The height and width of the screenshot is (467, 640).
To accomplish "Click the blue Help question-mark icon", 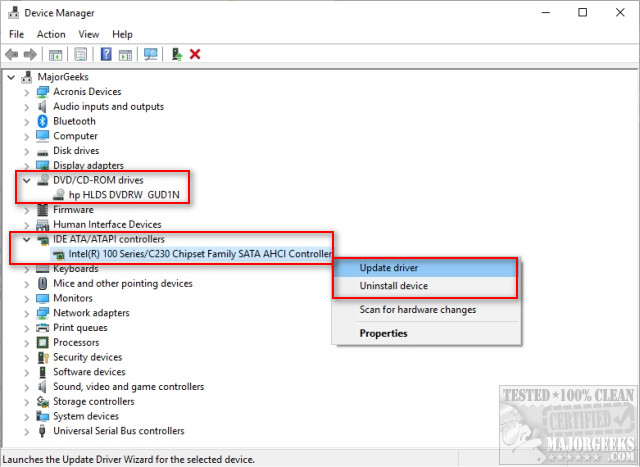I will click(x=106, y=54).
